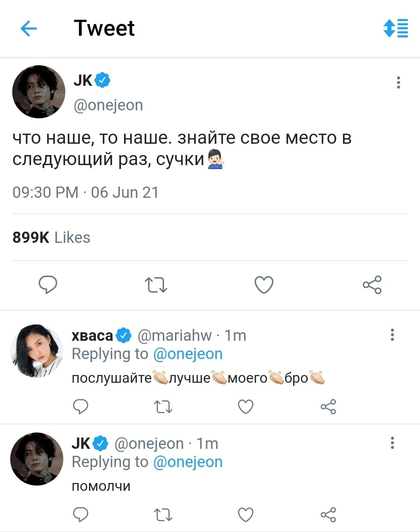Like хваса's reply
This screenshot has width=420, height=532.
pos(246,406)
